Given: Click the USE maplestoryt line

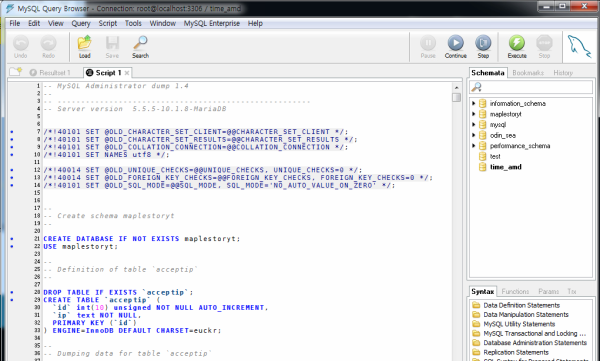Looking at the screenshot, I should point(81,247).
